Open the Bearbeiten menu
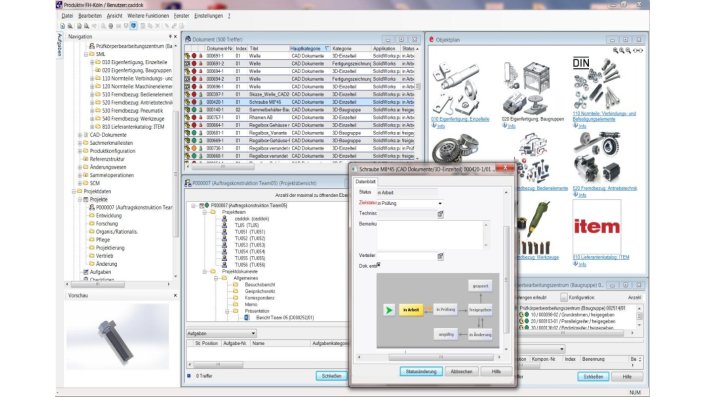 point(90,16)
